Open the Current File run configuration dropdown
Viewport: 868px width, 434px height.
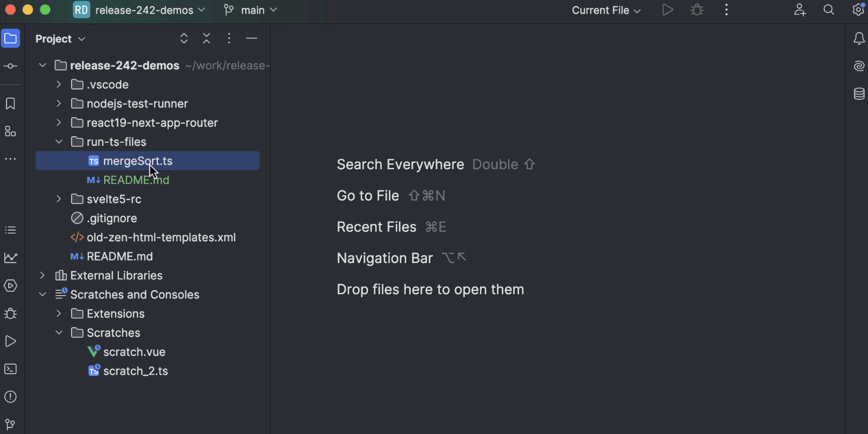[606, 10]
